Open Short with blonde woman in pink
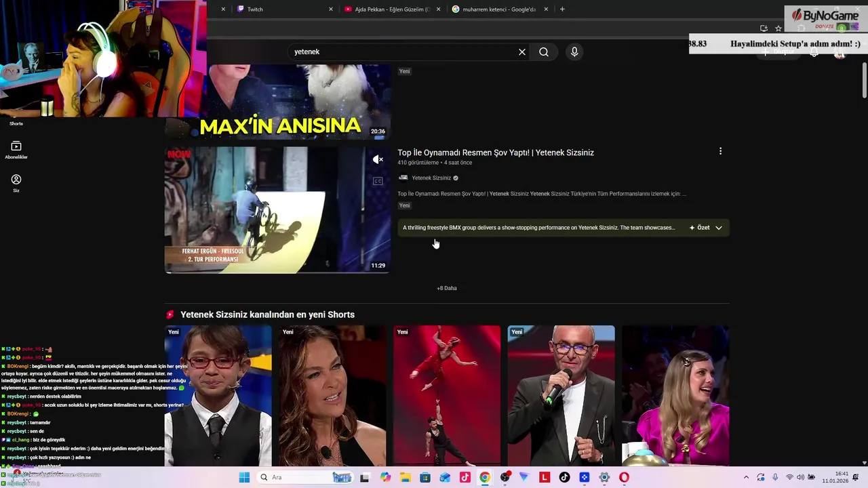The height and width of the screenshot is (488, 868). [675, 396]
